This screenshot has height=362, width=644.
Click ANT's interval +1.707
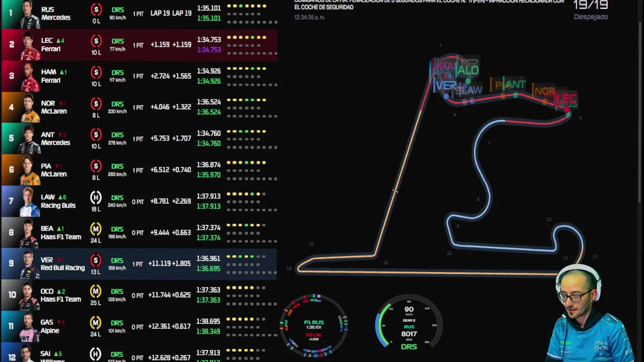tap(182, 139)
